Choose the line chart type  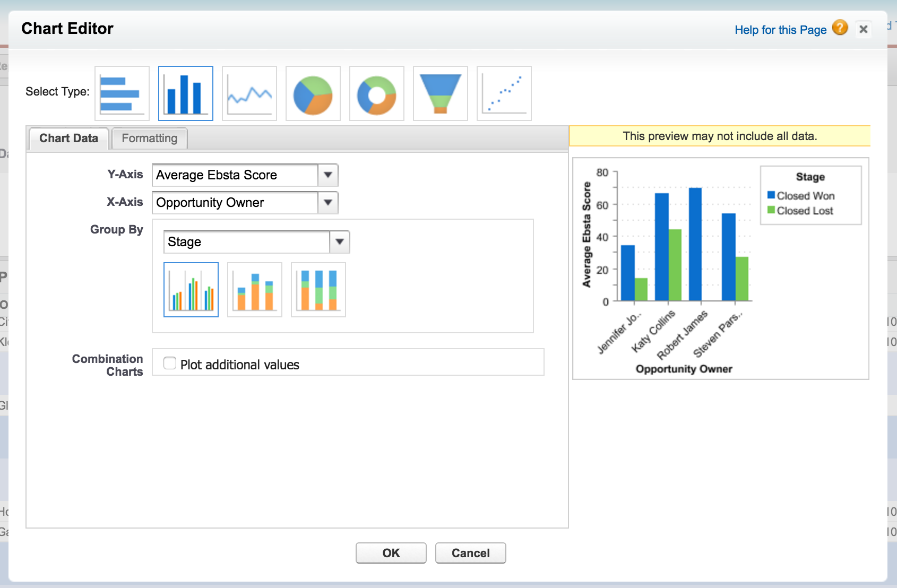(x=249, y=93)
